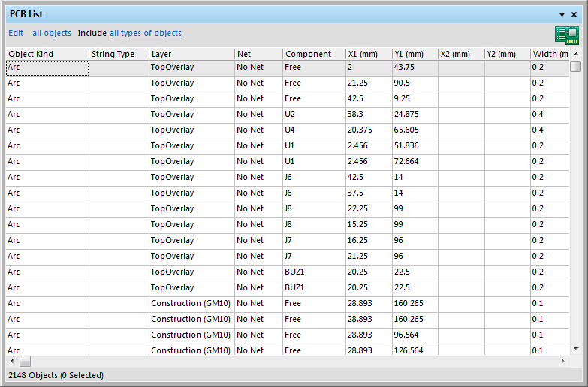
Task: Close the PCB List panel
Action: pyautogui.click(x=574, y=14)
